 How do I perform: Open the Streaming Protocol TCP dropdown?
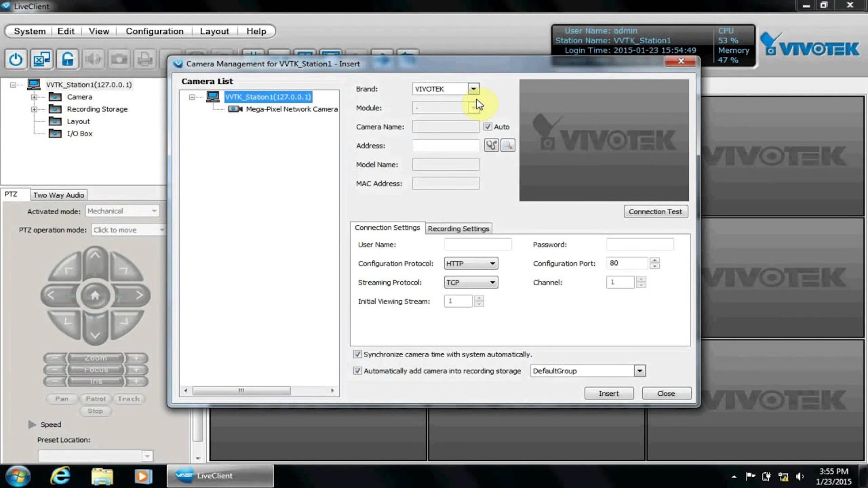click(x=471, y=283)
